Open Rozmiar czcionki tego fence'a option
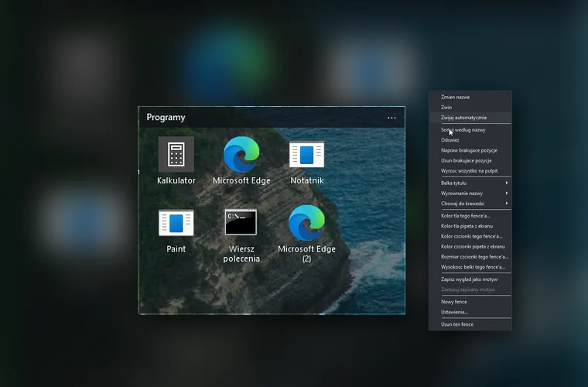 (470, 256)
